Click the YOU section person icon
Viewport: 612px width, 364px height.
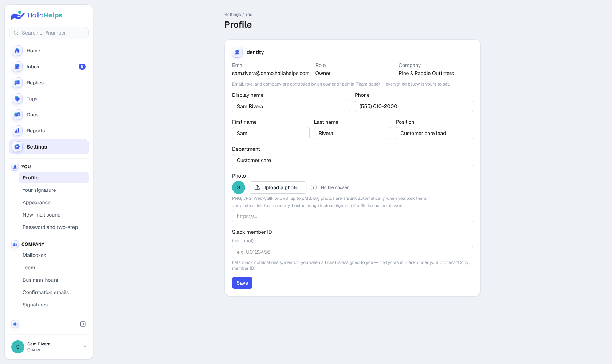tap(15, 167)
